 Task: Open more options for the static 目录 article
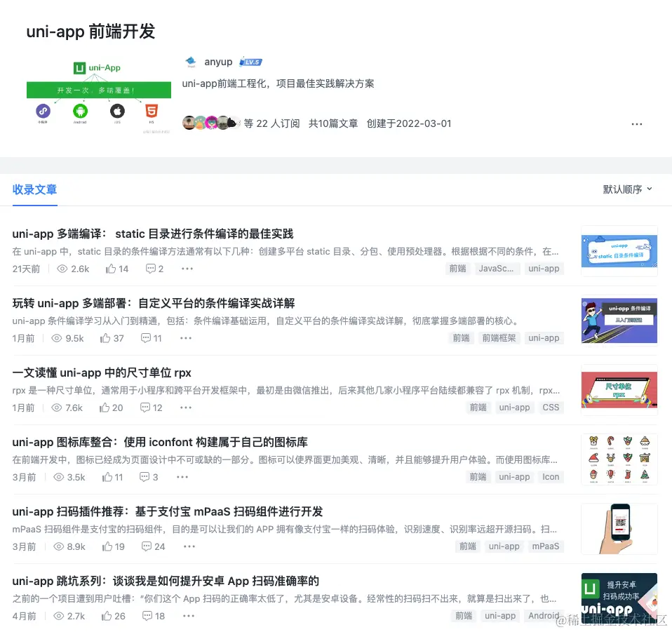point(187,269)
